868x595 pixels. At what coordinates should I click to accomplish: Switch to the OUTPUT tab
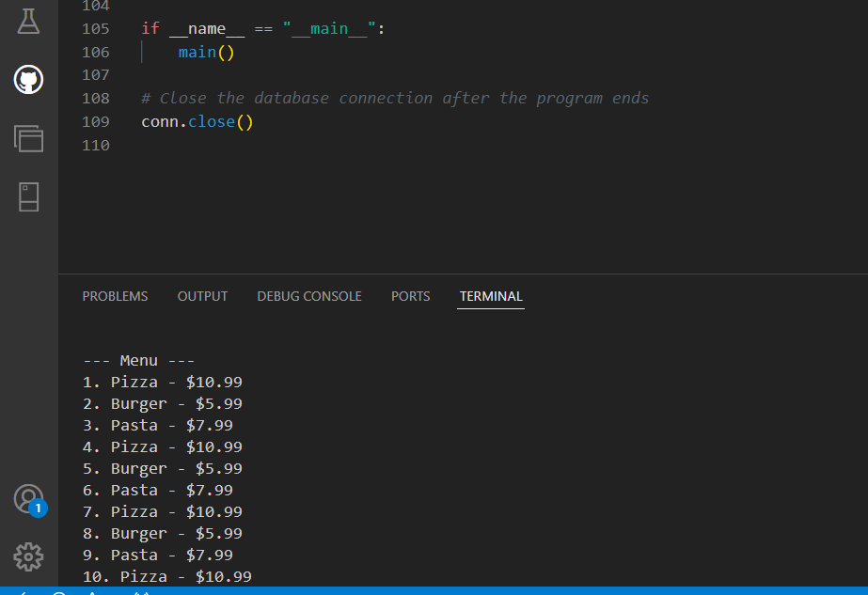(x=202, y=296)
